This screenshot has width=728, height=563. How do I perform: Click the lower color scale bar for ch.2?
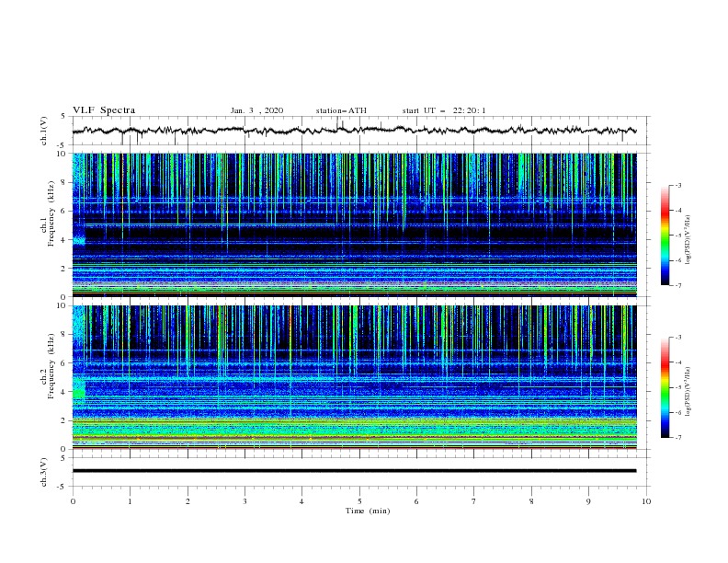point(665,387)
